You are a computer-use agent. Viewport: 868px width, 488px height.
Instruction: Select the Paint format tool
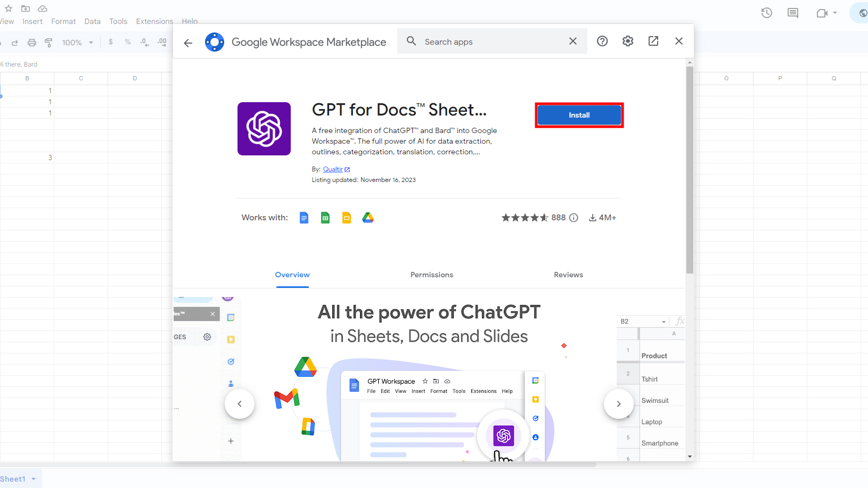pyautogui.click(x=48, y=43)
